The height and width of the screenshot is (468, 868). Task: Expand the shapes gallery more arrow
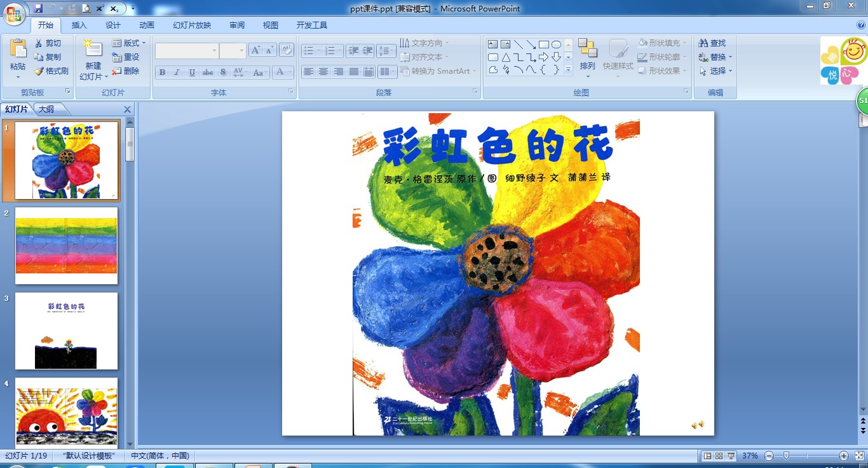point(568,69)
